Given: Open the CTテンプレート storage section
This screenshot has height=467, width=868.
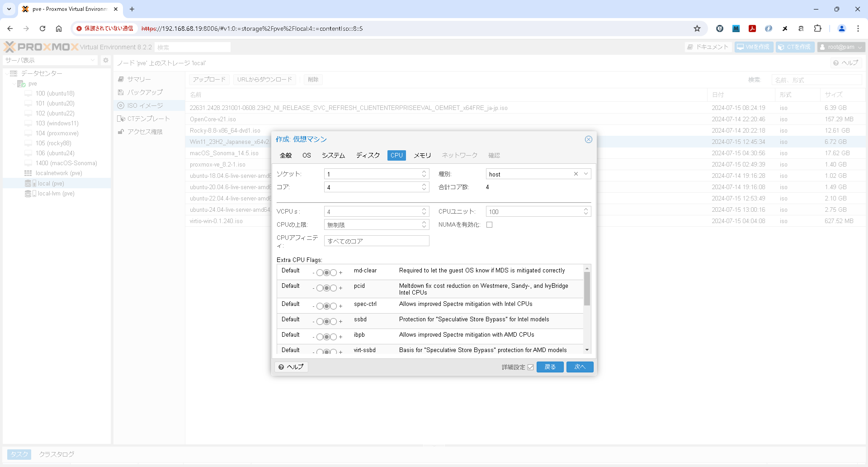Looking at the screenshot, I should [x=148, y=119].
